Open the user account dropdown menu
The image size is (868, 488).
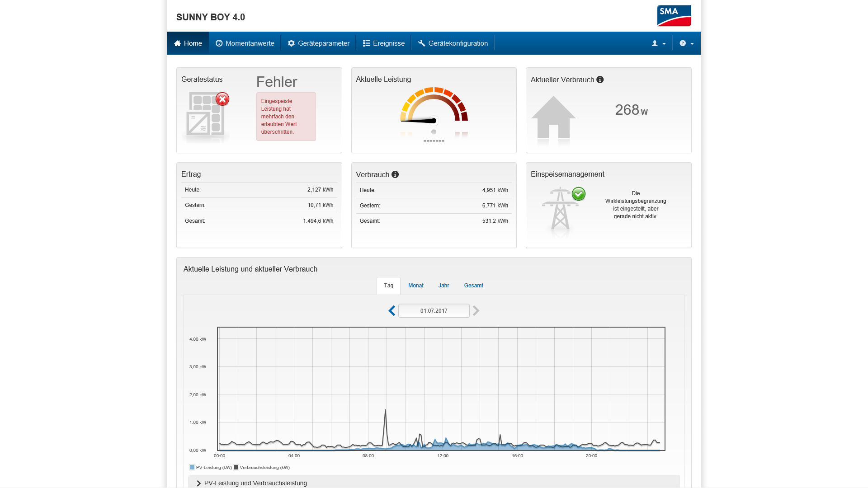[659, 43]
